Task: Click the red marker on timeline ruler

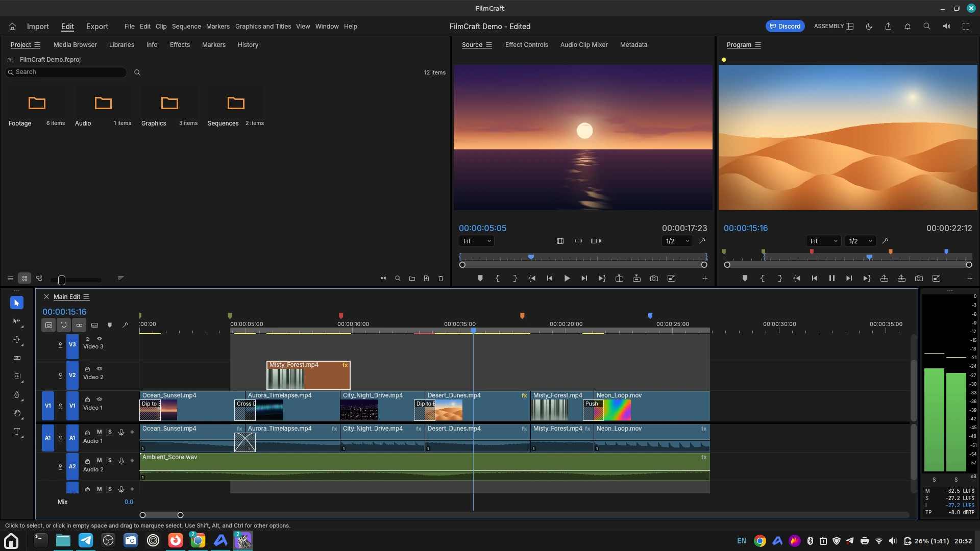Action: tap(341, 316)
